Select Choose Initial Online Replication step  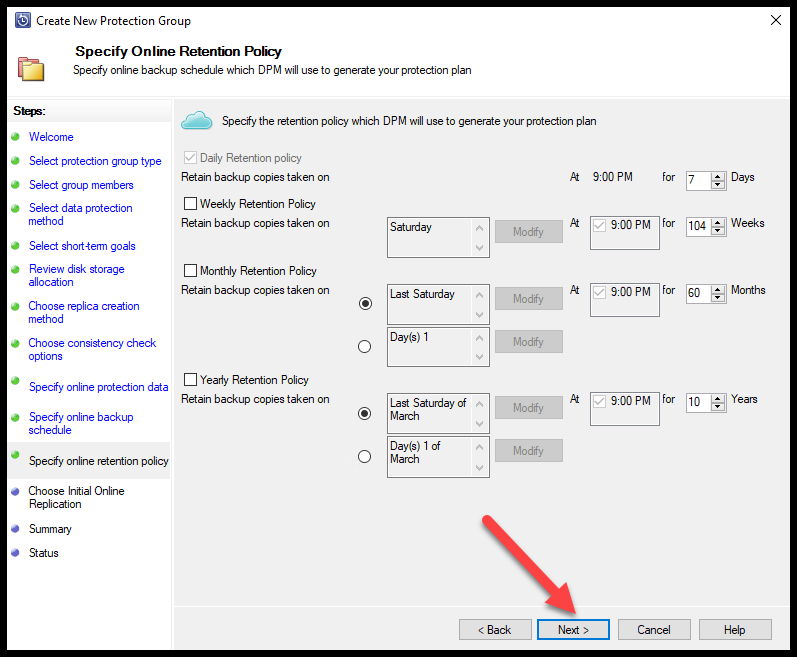(76, 497)
